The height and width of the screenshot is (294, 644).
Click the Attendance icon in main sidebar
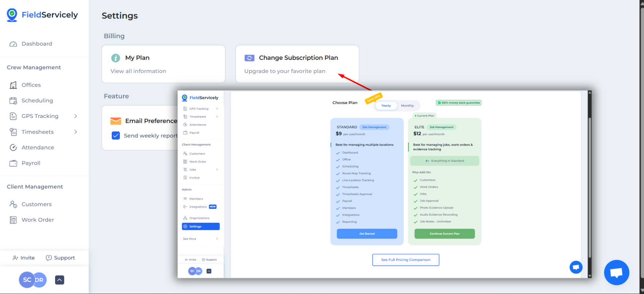[13, 148]
